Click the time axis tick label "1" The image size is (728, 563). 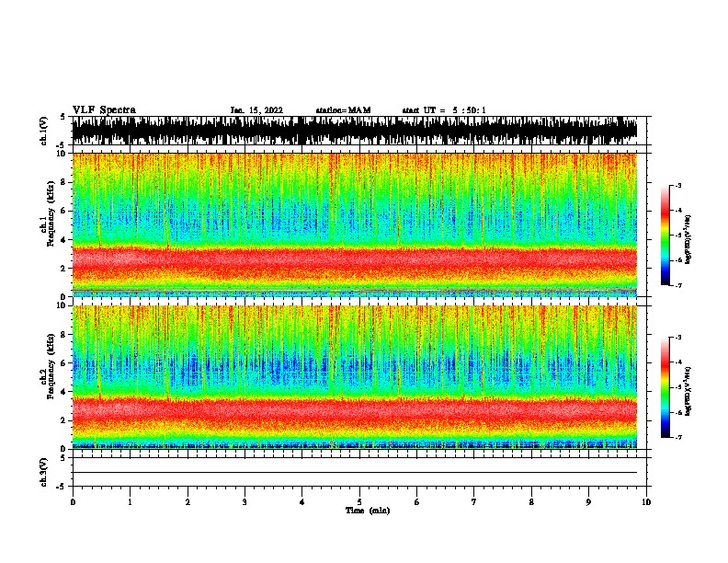click(130, 502)
